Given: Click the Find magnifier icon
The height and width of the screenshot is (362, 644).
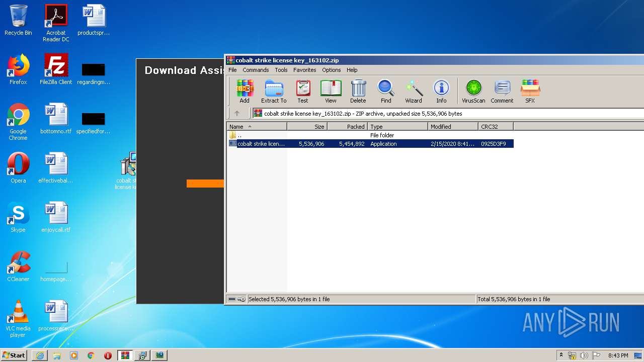Looking at the screenshot, I should (386, 92).
